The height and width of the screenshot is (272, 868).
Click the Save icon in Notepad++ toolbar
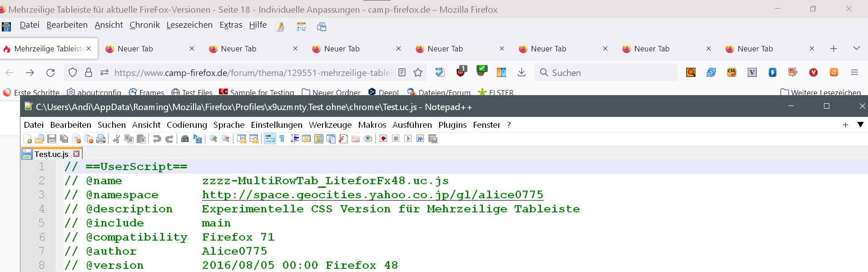[x=52, y=139]
